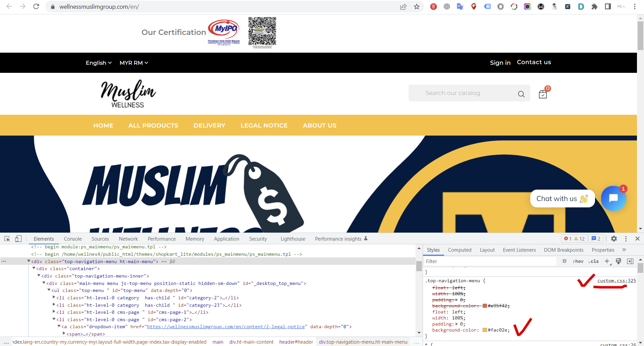Open the MYR RM currency dropdown

pyautogui.click(x=133, y=63)
